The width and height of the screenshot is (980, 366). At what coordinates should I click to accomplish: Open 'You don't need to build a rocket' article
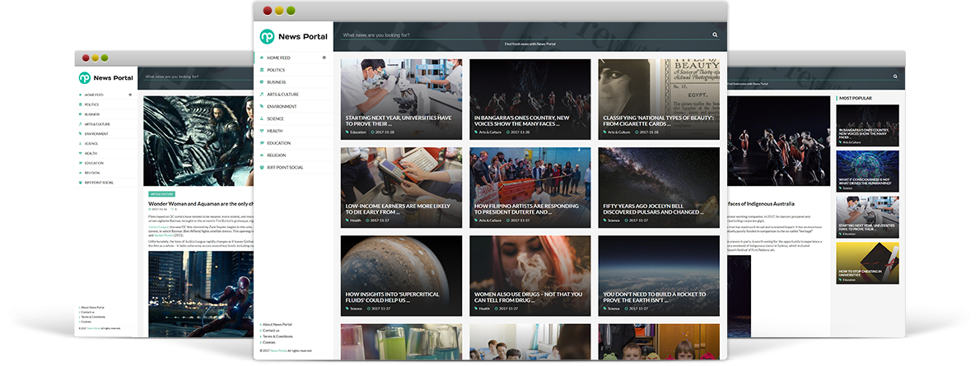[659, 276]
